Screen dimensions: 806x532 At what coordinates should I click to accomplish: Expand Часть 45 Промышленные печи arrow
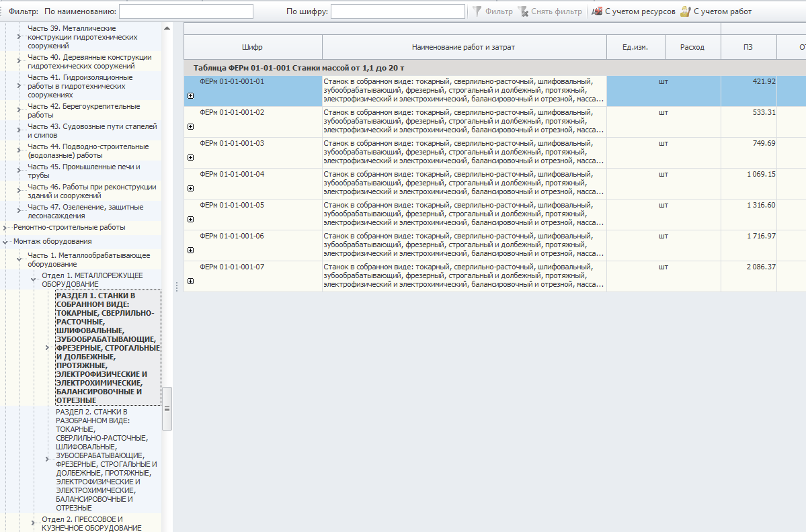click(x=19, y=171)
